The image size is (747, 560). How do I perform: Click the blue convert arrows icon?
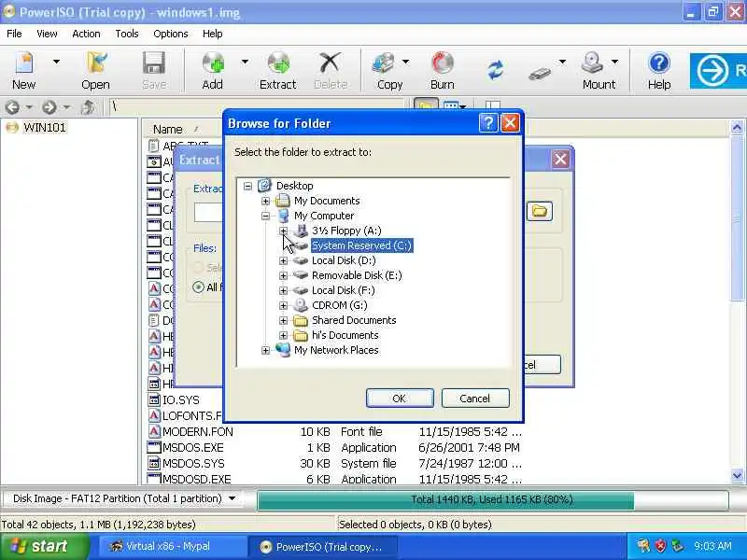(496, 70)
